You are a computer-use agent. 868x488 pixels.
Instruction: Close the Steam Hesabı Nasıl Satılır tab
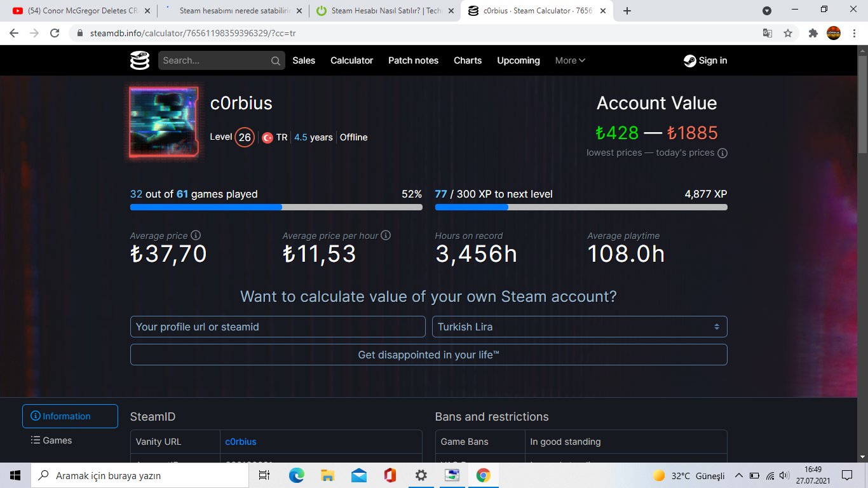coord(451,11)
